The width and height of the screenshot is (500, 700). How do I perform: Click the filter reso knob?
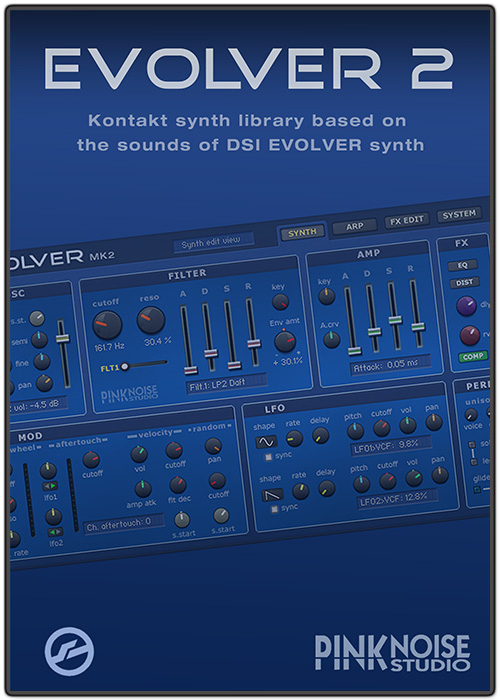coord(151,320)
